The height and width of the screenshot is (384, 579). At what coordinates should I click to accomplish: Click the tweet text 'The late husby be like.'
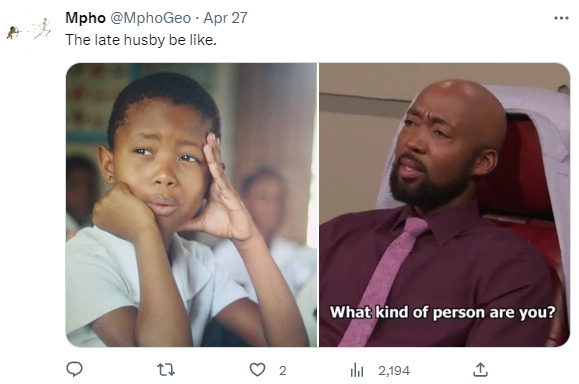(x=141, y=40)
